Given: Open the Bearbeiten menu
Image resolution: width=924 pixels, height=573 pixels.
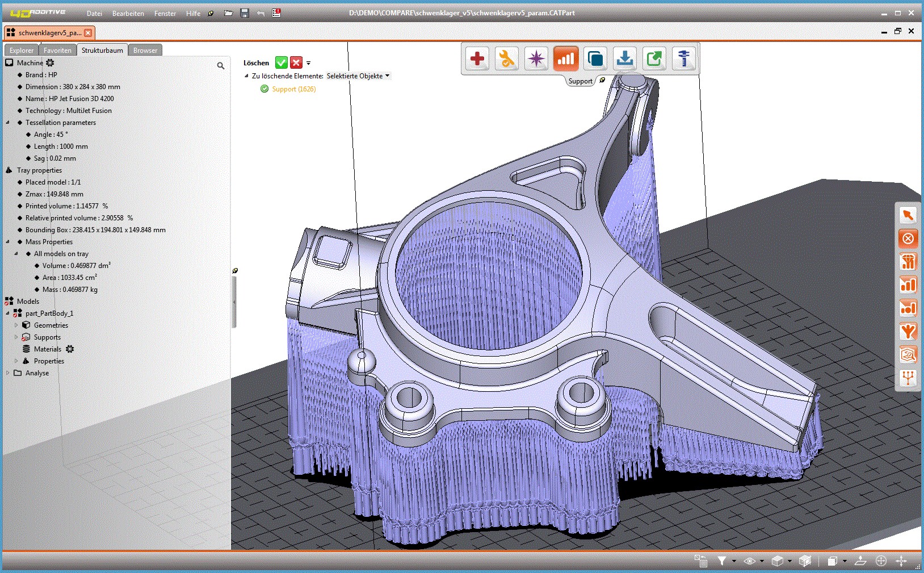Looking at the screenshot, I should pyautogui.click(x=128, y=13).
